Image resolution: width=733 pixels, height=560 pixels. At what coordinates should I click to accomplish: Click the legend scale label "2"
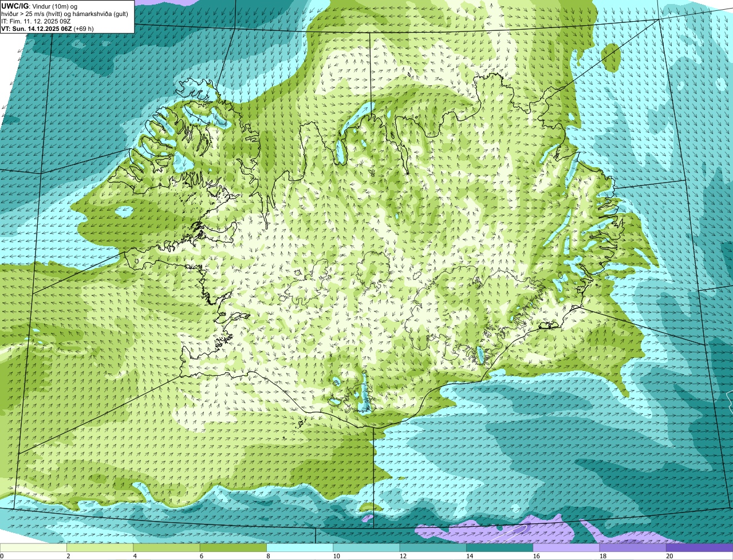pyautogui.click(x=68, y=556)
